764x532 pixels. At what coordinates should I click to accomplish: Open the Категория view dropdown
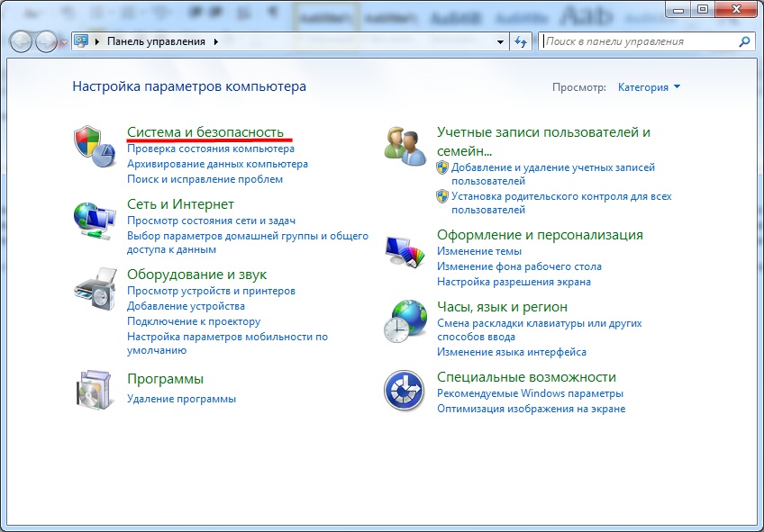pyautogui.click(x=649, y=87)
